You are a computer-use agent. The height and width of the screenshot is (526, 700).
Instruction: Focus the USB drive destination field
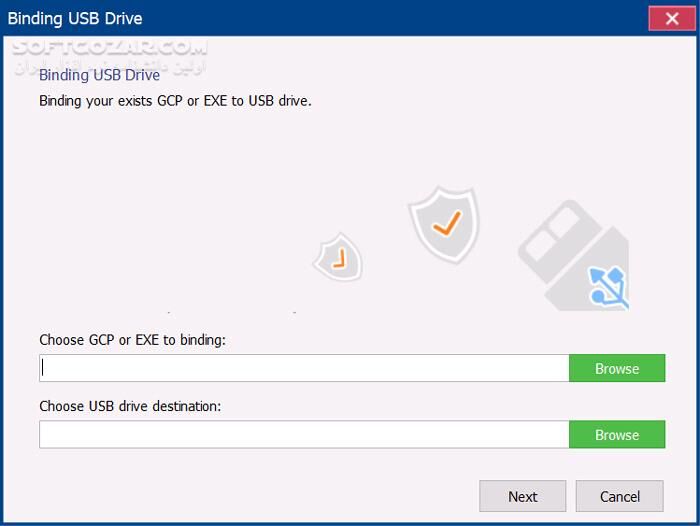pyautogui.click(x=304, y=435)
